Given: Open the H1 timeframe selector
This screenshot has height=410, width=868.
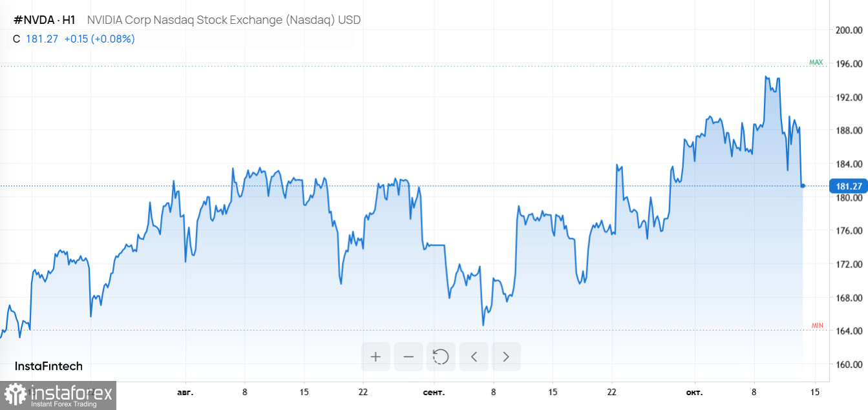Looking at the screenshot, I should click(69, 20).
